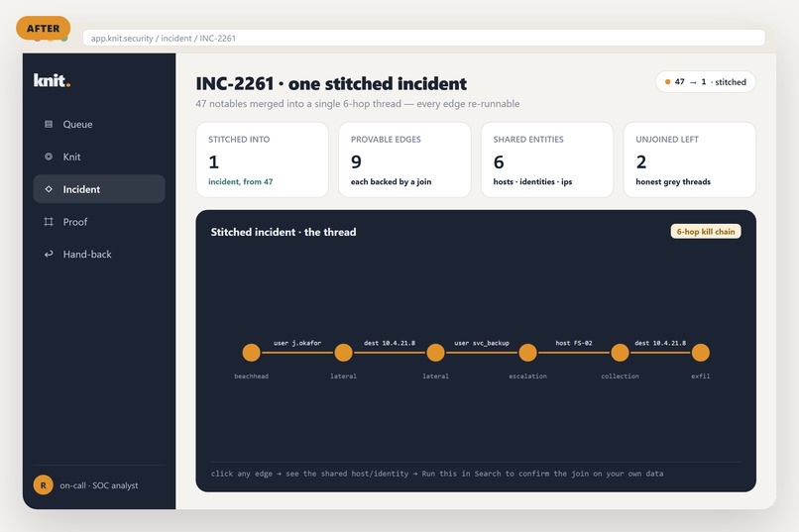799x532 pixels.
Task: Click the INC-2261 page heading
Action: coord(331,83)
